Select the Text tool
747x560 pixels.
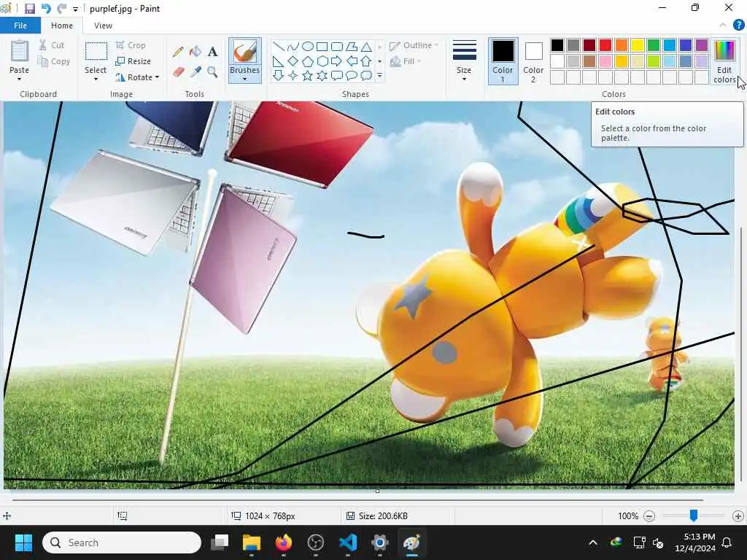point(212,52)
